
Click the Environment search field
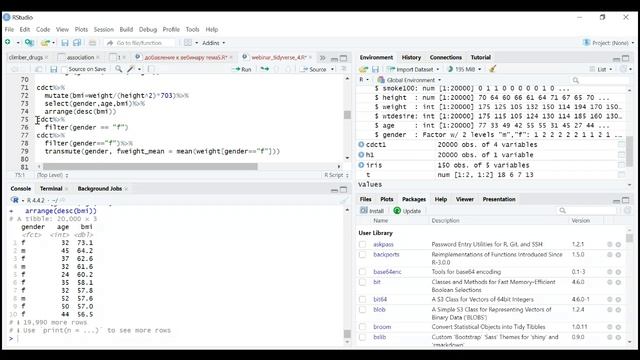click(600, 80)
